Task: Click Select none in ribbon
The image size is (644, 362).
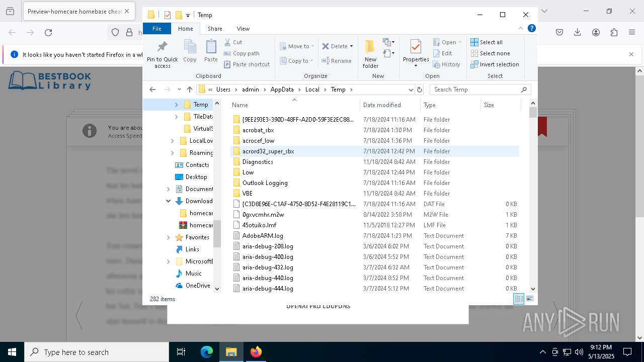Action: click(490, 53)
